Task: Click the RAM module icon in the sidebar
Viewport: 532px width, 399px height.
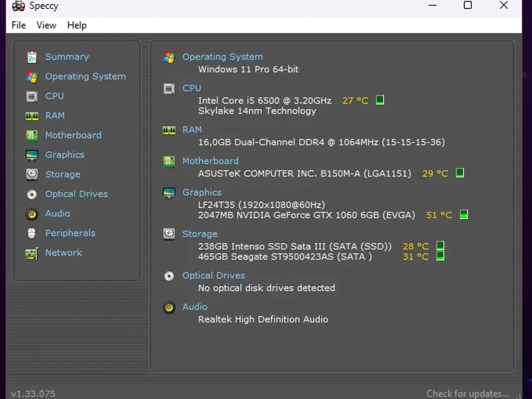Action: [32, 116]
